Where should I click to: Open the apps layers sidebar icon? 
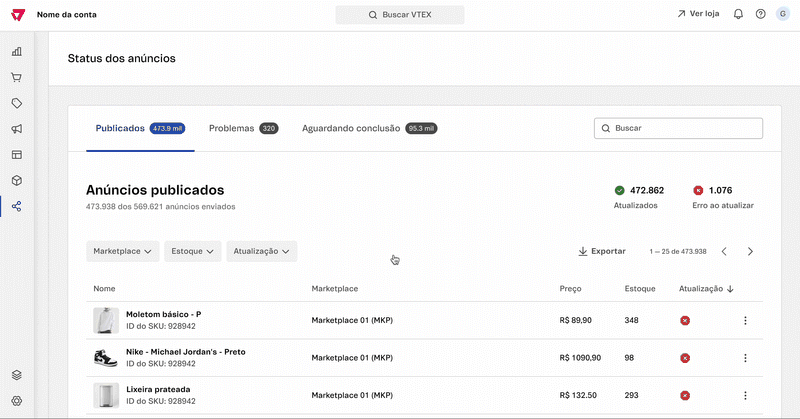(x=17, y=375)
